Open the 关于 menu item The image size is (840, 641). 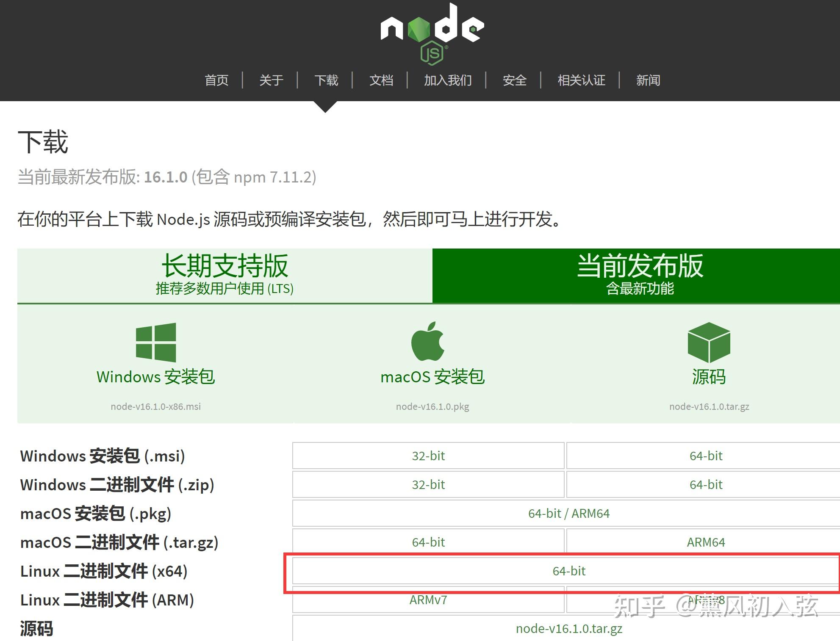(x=271, y=80)
